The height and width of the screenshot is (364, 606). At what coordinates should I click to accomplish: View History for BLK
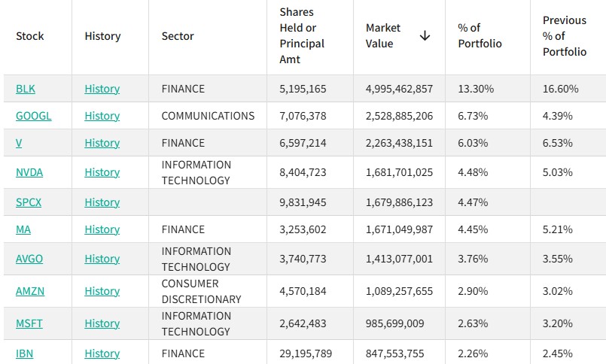pos(102,89)
